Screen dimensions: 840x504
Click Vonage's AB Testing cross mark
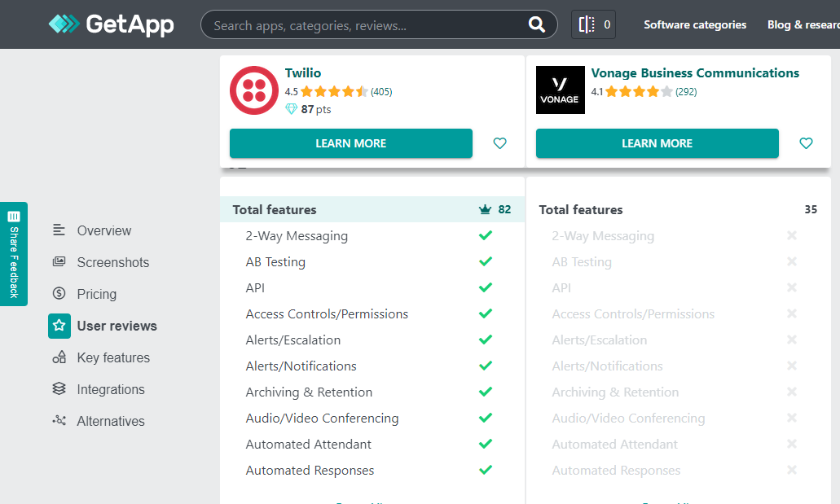click(791, 261)
